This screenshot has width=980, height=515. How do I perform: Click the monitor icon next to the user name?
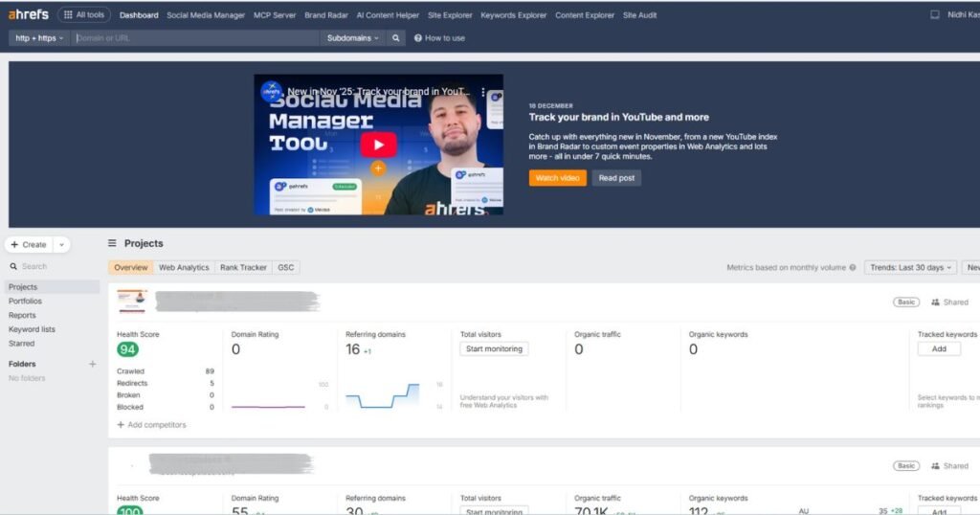pos(935,14)
